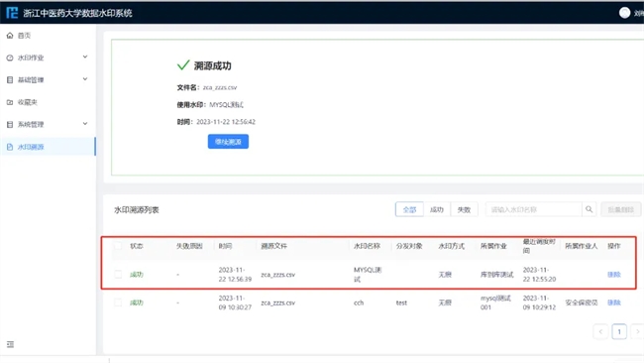
Task: Click the magnifier search icon button
Action: click(x=589, y=209)
